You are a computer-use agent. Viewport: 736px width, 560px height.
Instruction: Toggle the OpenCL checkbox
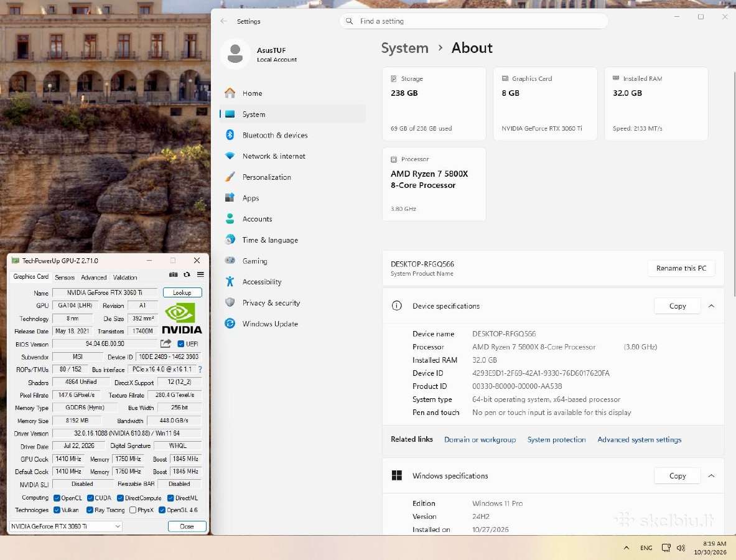(57, 498)
